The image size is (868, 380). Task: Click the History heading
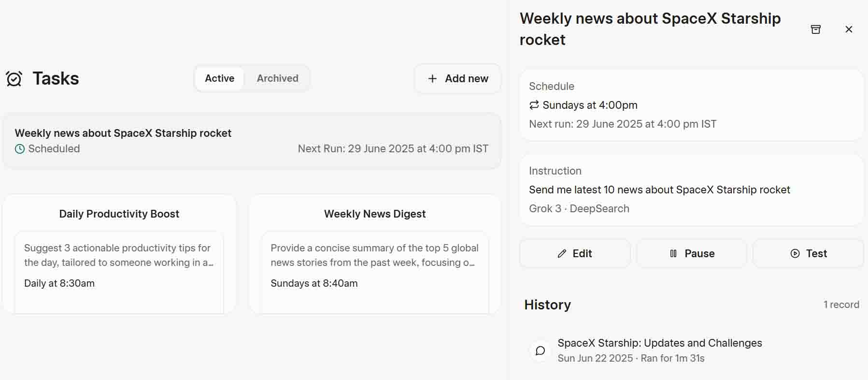[548, 305]
